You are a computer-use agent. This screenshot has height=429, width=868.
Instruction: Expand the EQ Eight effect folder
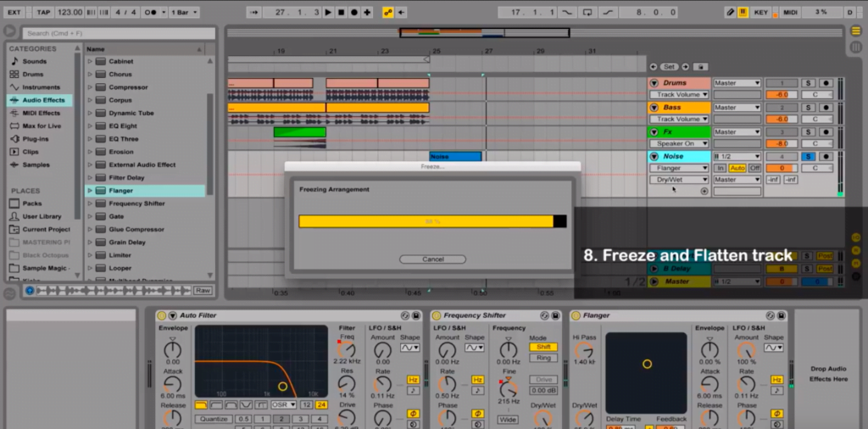pos(90,126)
